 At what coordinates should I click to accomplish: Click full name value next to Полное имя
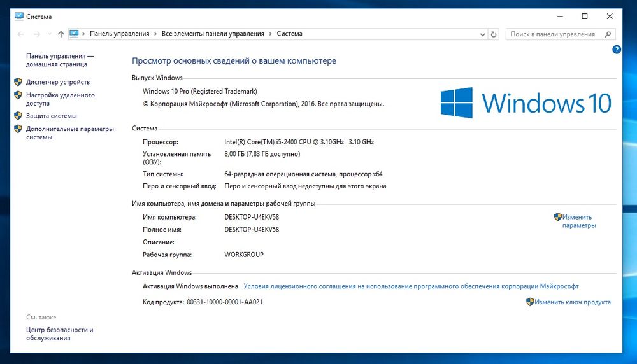click(252, 229)
